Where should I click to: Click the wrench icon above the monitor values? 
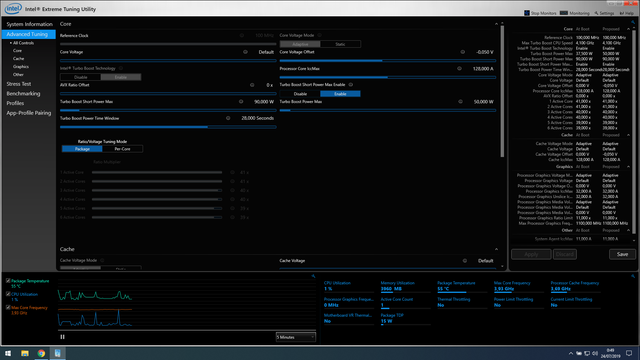tap(633, 276)
